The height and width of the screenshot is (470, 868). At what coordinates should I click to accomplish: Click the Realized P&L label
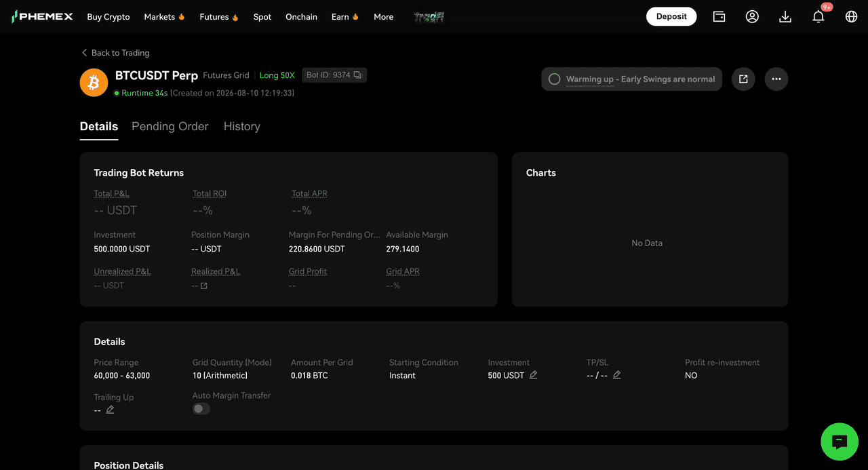pyautogui.click(x=216, y=271)
